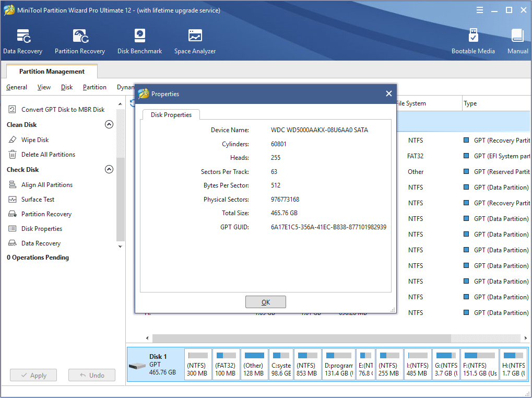Screen dimensions: 532x398
Task: Open the Data Recovery tool in top toolbar
Action: [23, 41]
